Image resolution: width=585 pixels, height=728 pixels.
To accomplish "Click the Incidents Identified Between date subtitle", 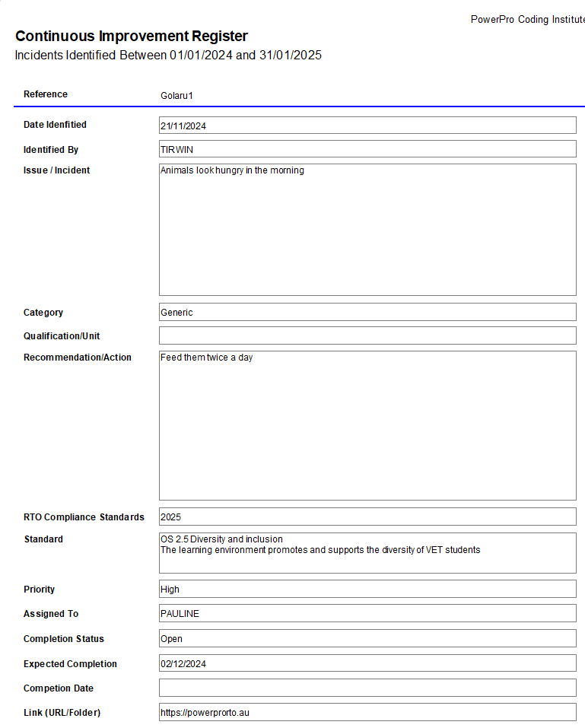I will [168, 56].
